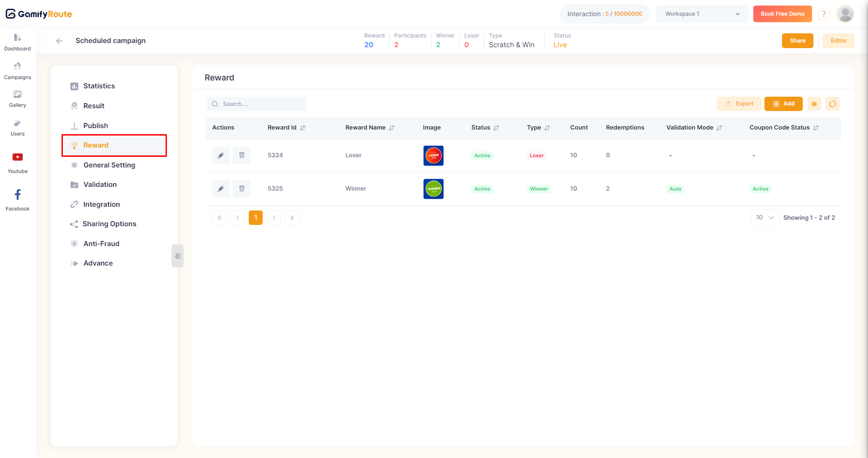Open the Statistics menu item
The image size is (868, 458).
click(99, 86)
